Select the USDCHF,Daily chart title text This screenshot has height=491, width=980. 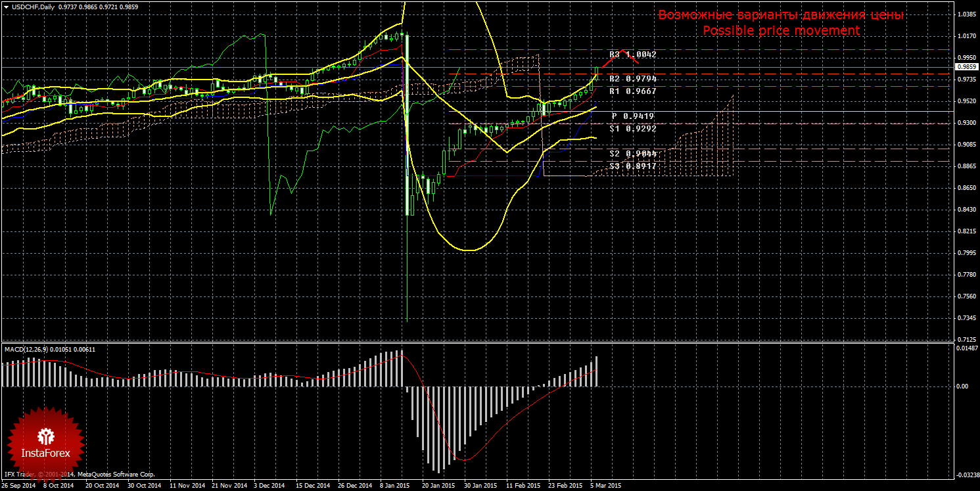pos(33,7)
